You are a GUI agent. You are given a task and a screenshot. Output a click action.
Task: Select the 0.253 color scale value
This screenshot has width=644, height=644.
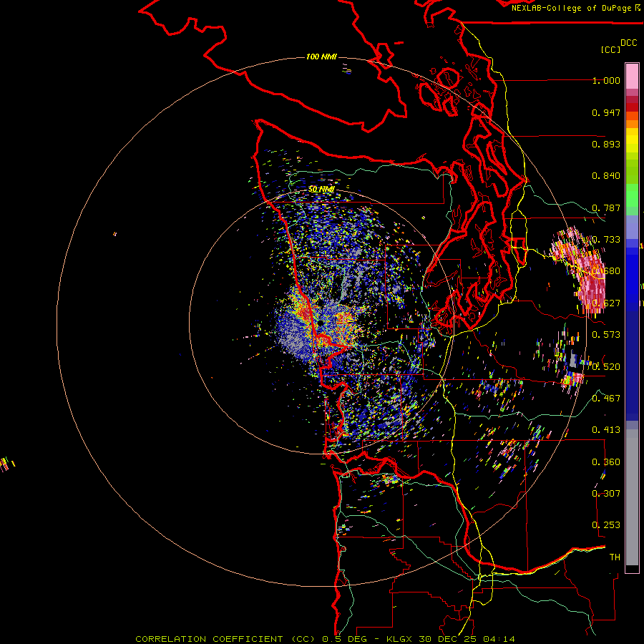coord(606,525)
